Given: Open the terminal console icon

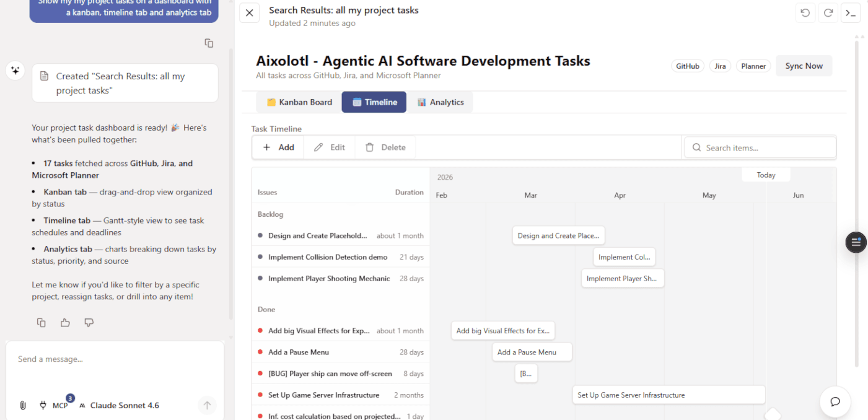Looking at the screenshot, I should coord(851,12).
